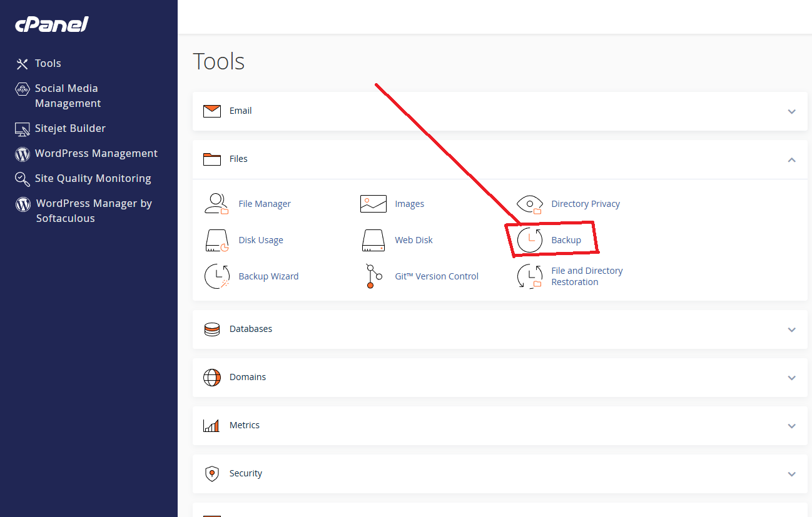Screen dimensions: 812x517
Task: Open Social Media Management sidebar item
Action: coord(68,96)
